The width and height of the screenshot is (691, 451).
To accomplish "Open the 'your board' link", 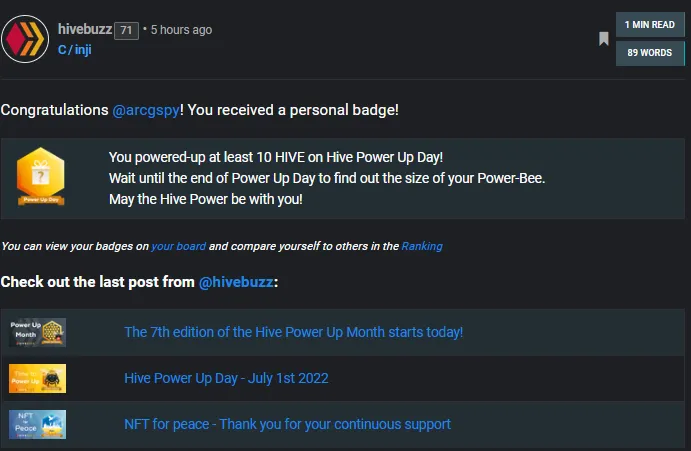I will click(178, 246).
